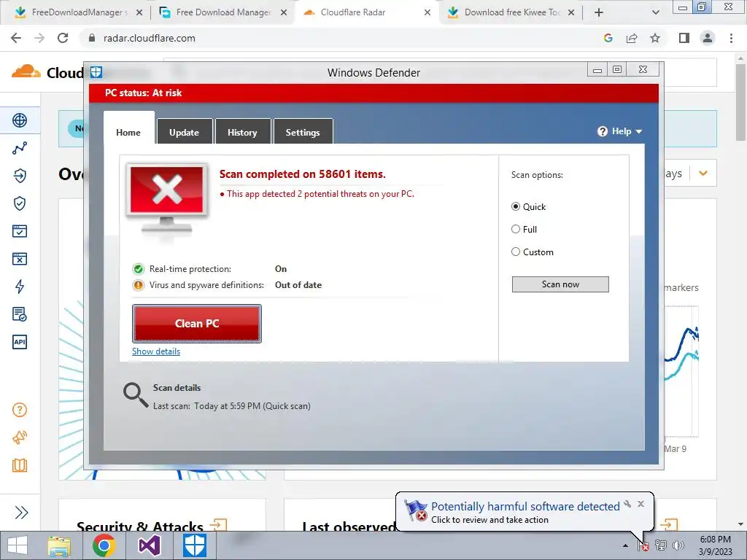The width and height of the screenshot is (747, 560).
Task: Click the share page icon in address bar
Action: coord(632,38)
